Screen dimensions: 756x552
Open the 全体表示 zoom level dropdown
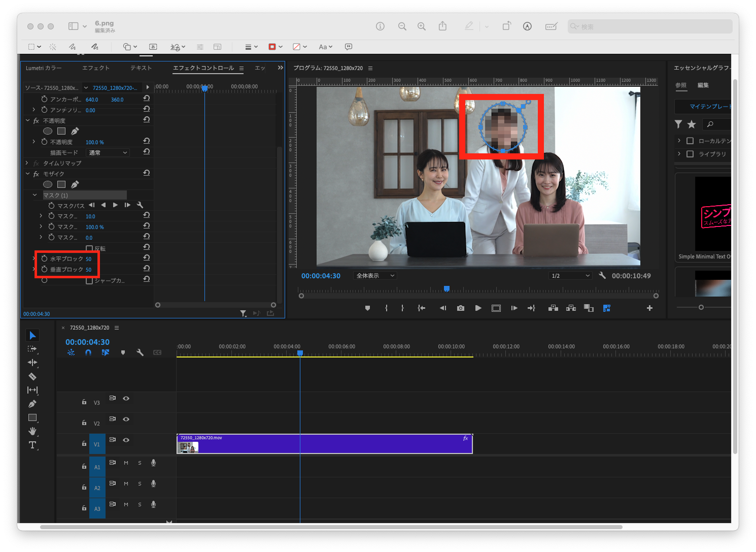(374, 275)
